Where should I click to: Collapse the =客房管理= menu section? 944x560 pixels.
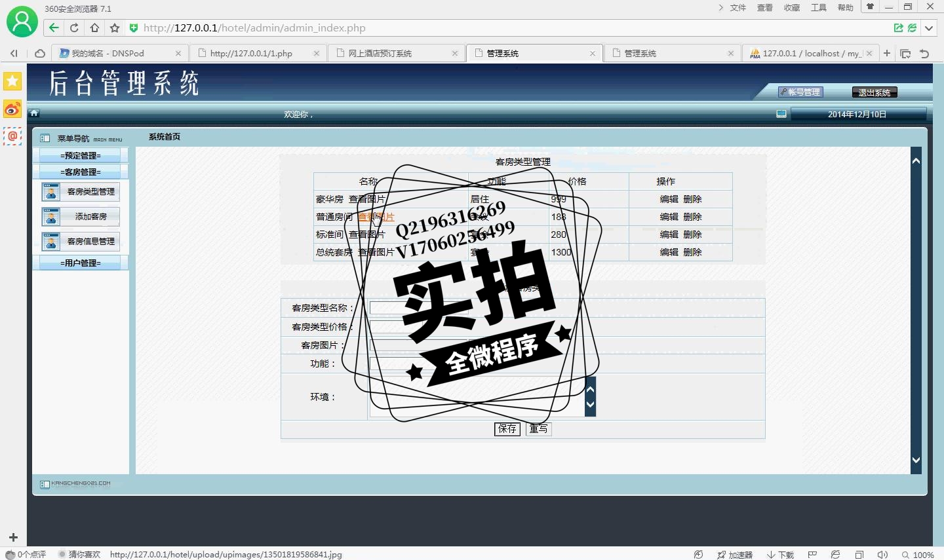[x=81, y=172]
